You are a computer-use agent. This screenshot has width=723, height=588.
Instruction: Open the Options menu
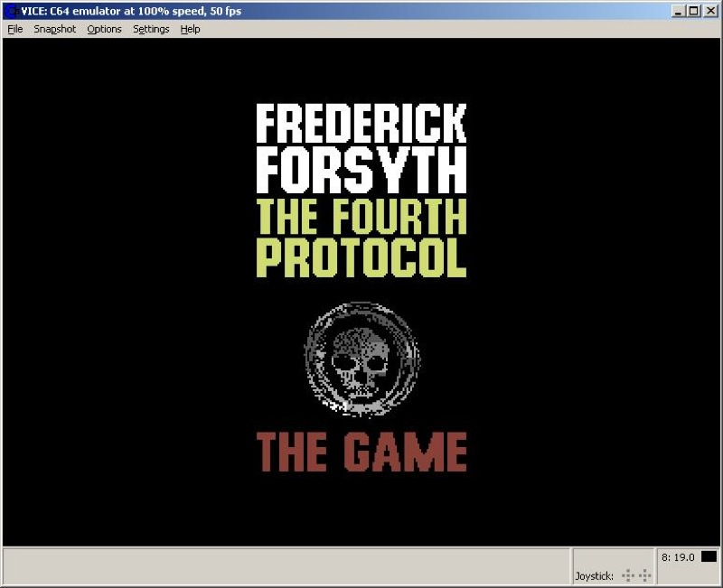104,29
